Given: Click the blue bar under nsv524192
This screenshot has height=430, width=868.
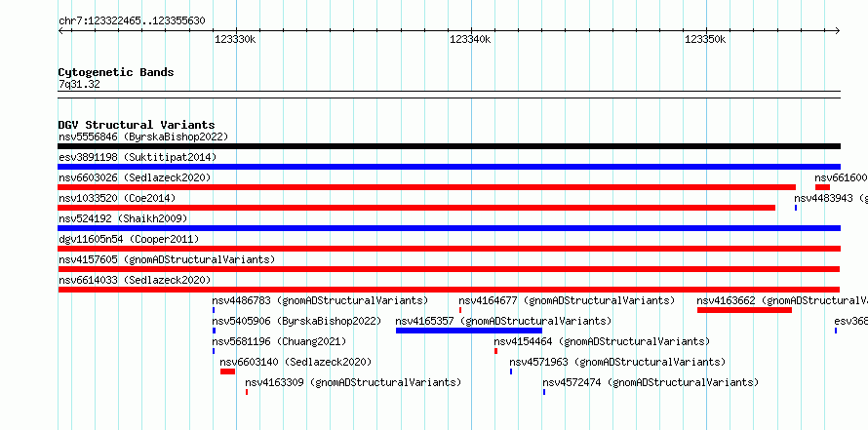Looking at the screenshot, I should tap(449, 228).
